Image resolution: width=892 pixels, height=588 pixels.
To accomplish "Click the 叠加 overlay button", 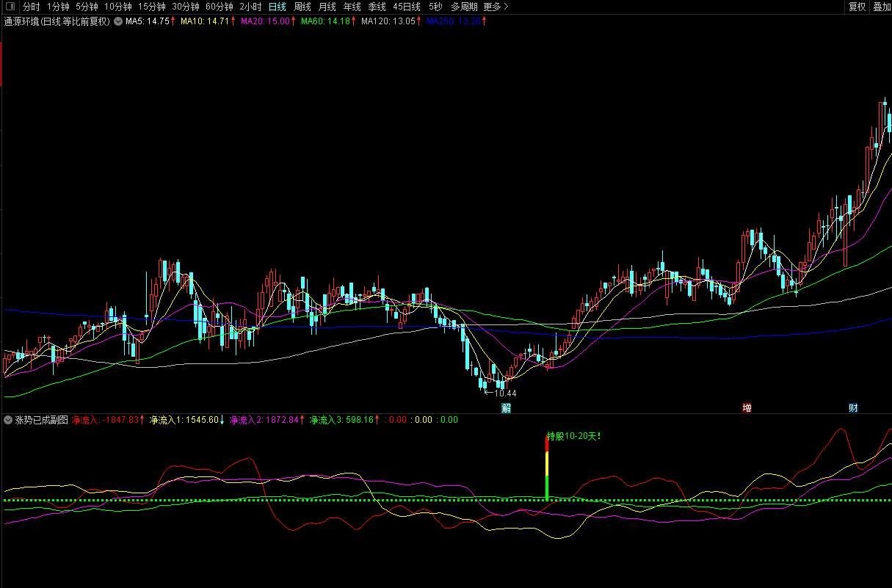I will pyautogui.click(x=881, y=7).
